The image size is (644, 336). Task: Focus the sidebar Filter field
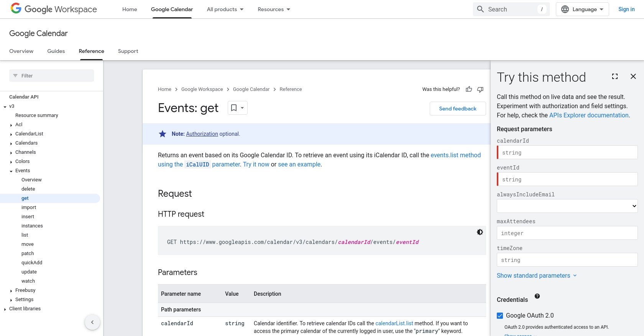pyautogui.click(x=51, y=76)
